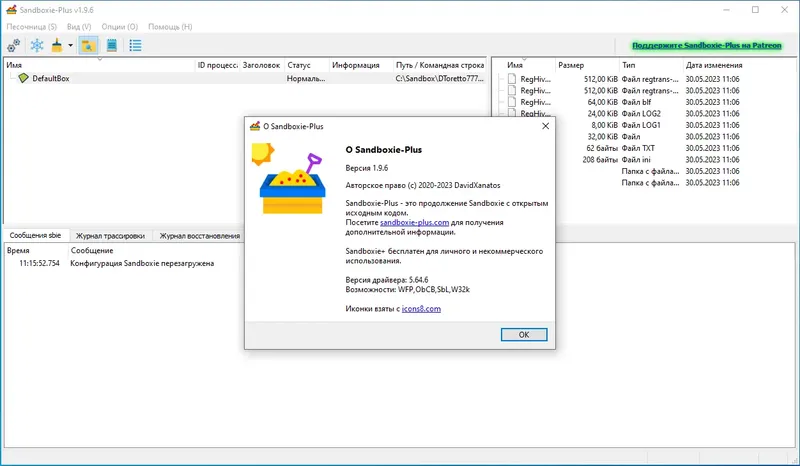Viewport: 800px width, 466px height.
Task: Click the small icon in About dialog title bar
Action: [255, 126]
